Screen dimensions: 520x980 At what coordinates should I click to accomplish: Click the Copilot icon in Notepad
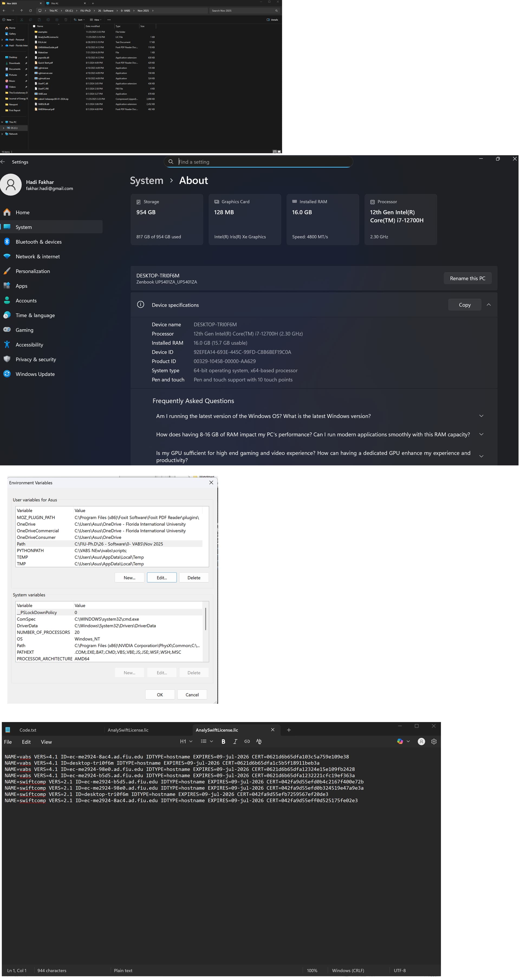400,742
